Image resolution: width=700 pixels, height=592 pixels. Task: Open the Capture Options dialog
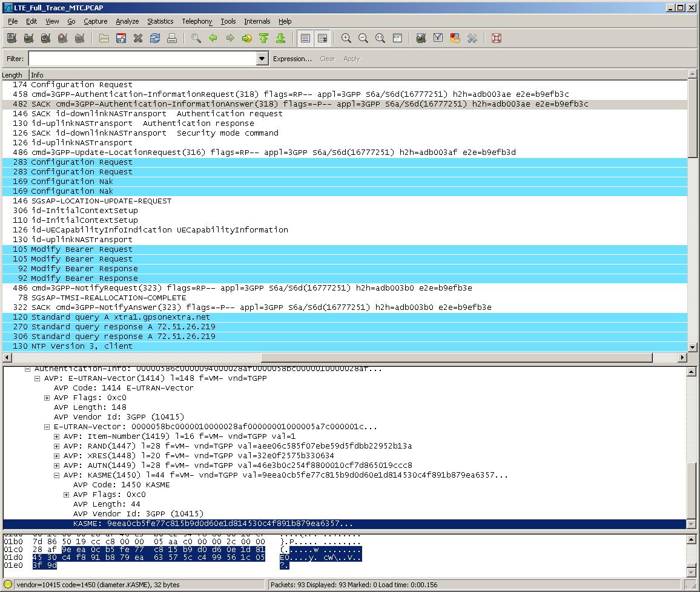pyautogui.click(x=28, y=38)
